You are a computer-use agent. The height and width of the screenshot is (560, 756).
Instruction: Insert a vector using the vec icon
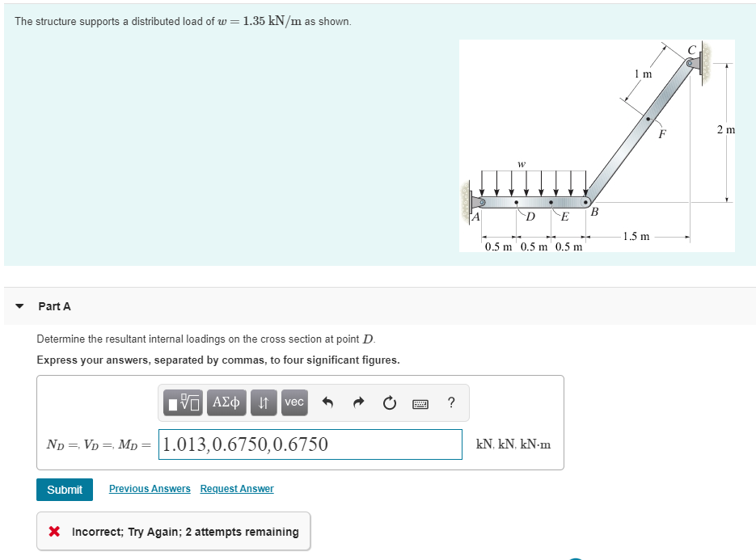click(x=294, y=402)
